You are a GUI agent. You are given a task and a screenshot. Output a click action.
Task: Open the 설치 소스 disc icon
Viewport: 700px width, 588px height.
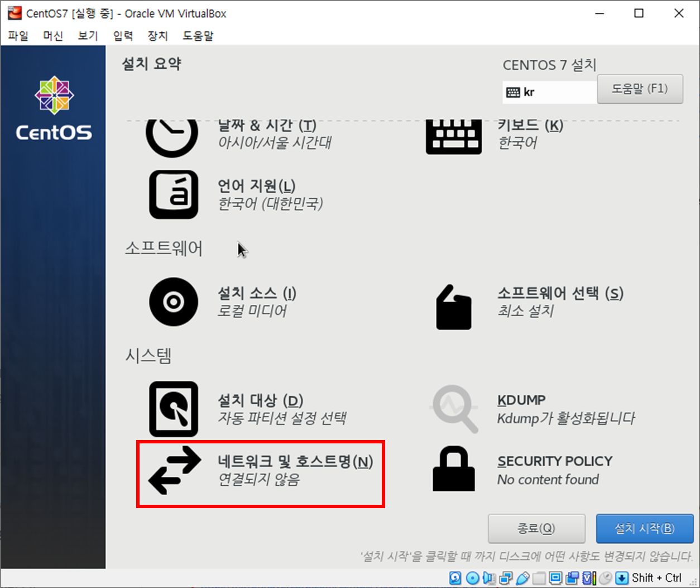click(x=174, y=302)
